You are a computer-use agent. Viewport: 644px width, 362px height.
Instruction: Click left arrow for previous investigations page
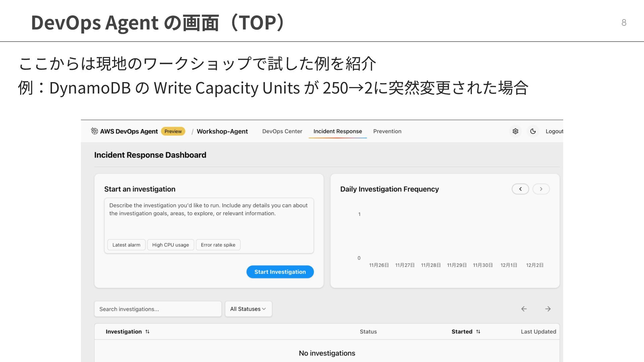524,309
